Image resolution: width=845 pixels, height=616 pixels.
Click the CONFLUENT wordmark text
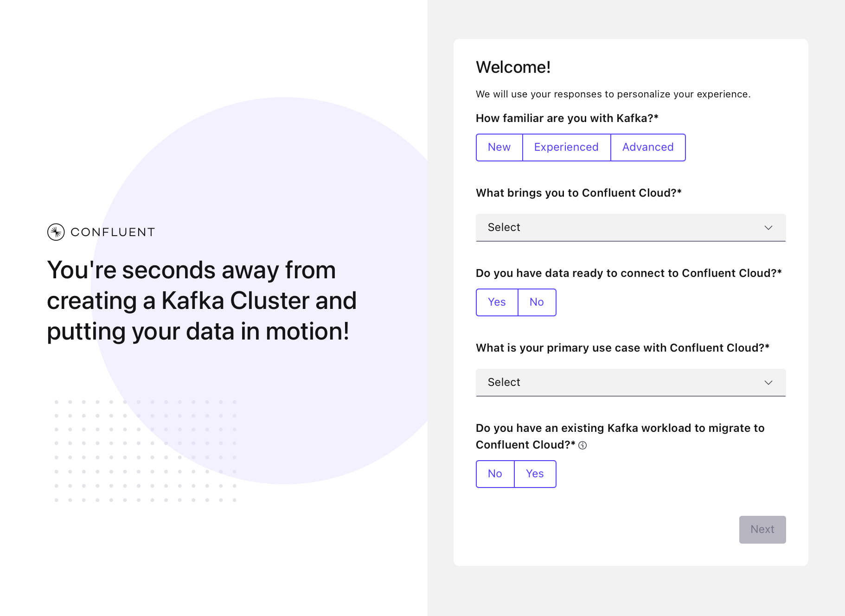pos(113,232)
